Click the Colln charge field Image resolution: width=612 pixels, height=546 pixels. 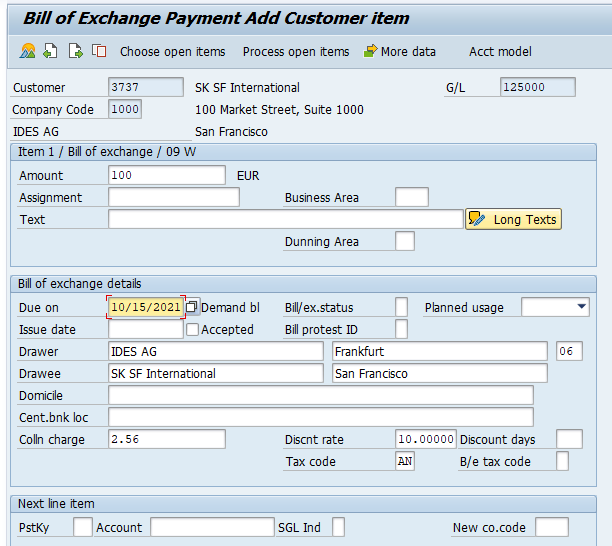click(166, 439)
